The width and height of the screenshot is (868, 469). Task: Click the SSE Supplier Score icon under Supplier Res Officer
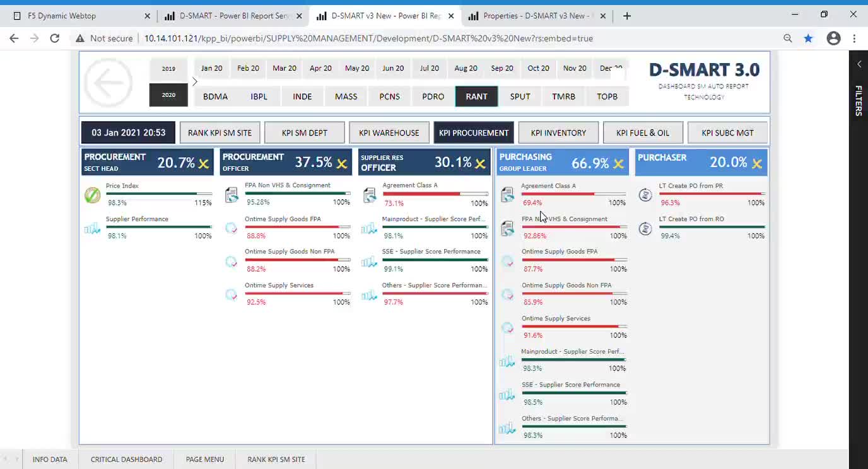pos(370,261)
